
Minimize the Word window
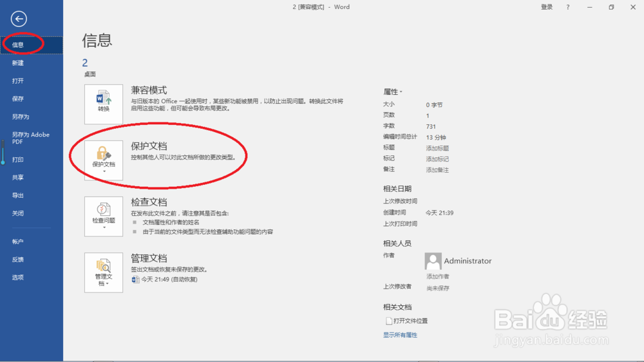[590, 7]
